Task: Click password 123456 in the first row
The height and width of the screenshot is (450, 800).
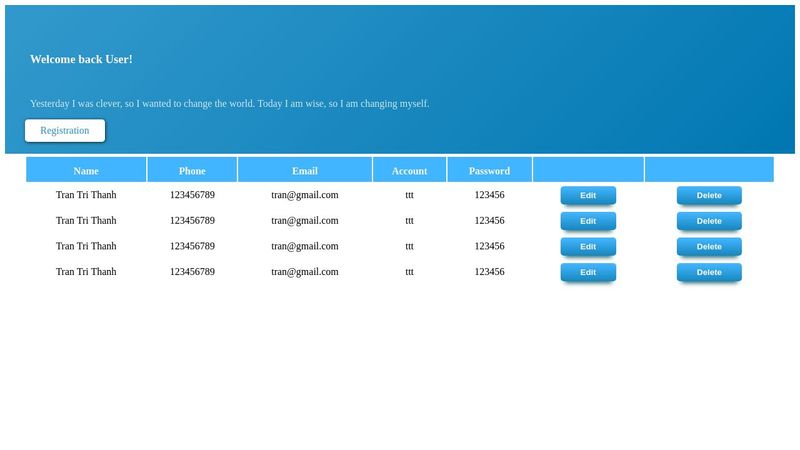Action: click(x=489, y=195)
